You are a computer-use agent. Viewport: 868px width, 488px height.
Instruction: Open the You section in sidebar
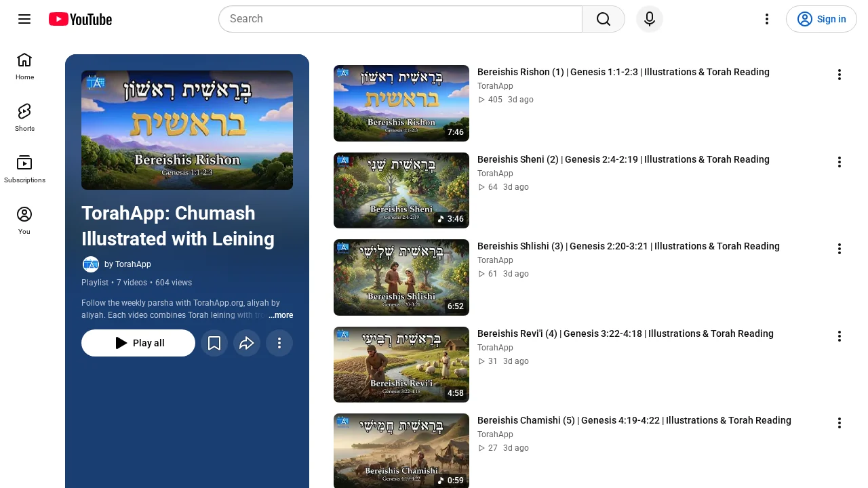pos(24,221)
